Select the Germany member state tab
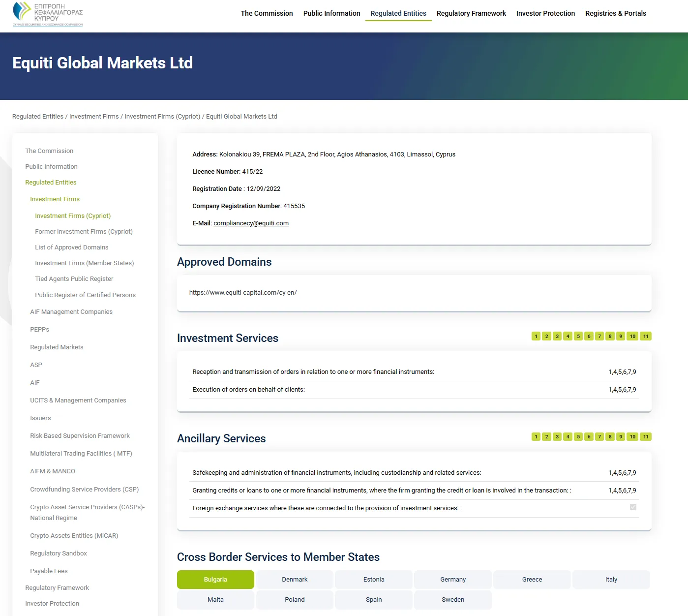The image size is (688, 616). point(453,580)
